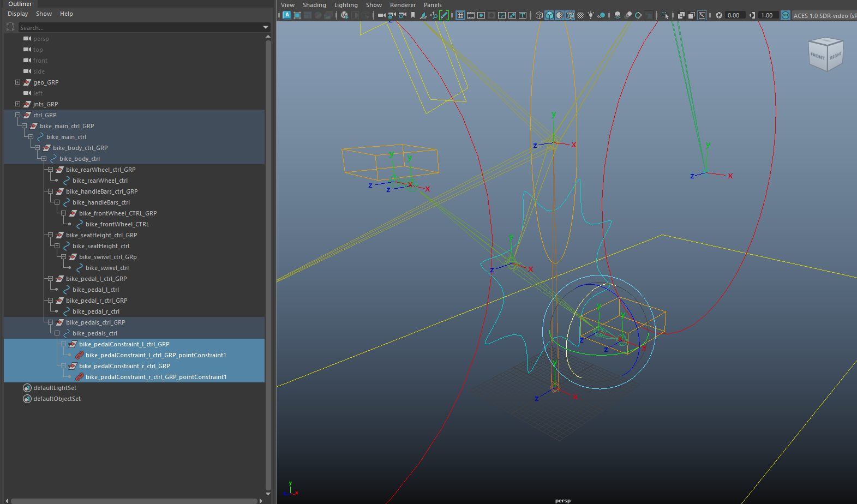Click the Textured display checker icon
The image size is (857, 504).
(x=580, y=15)
